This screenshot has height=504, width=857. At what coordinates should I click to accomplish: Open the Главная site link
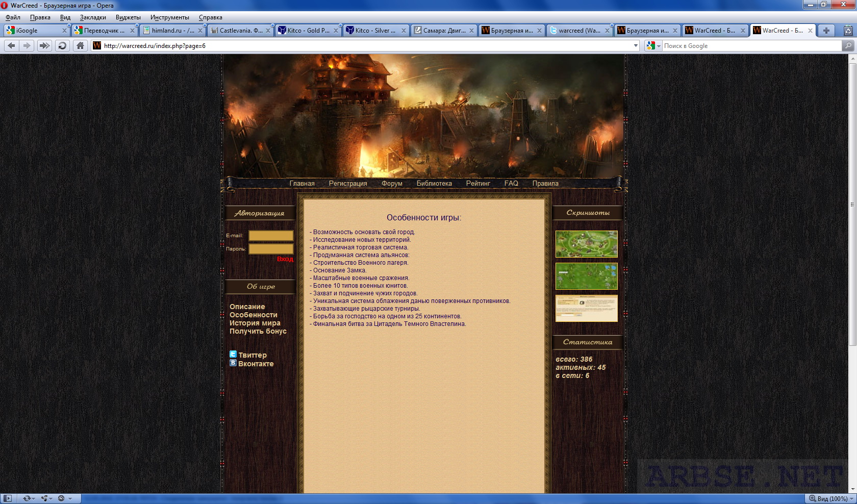click(x=302, y=183)
